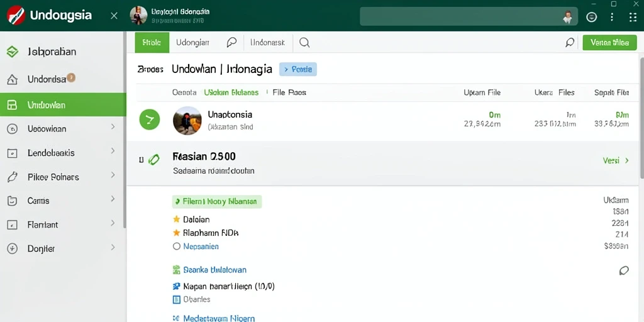Click the magnifier search icon in toolbar

tap(304, 42)
